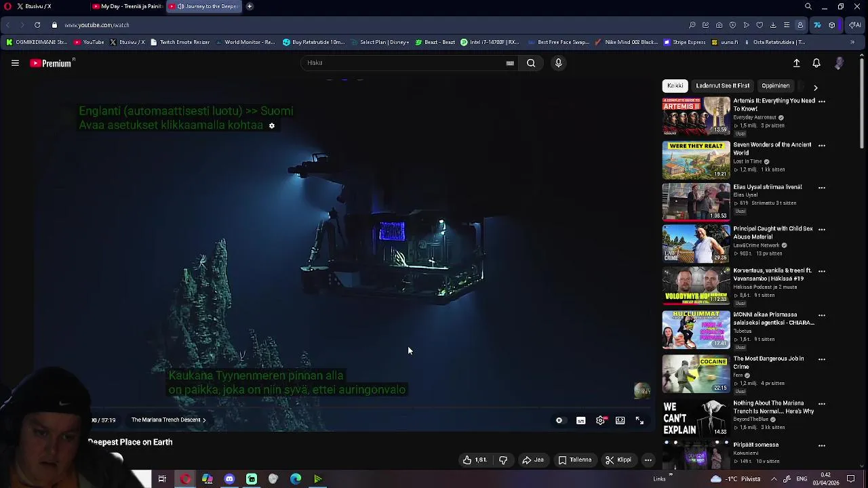Open Discord from the taskbar
Screen dimensions: 868x488
pos(229,479)
